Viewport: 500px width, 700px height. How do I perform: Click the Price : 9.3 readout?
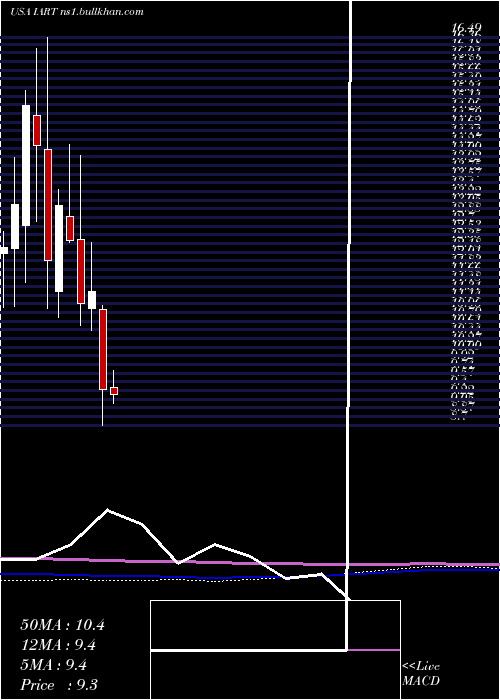tap(59, 685)
